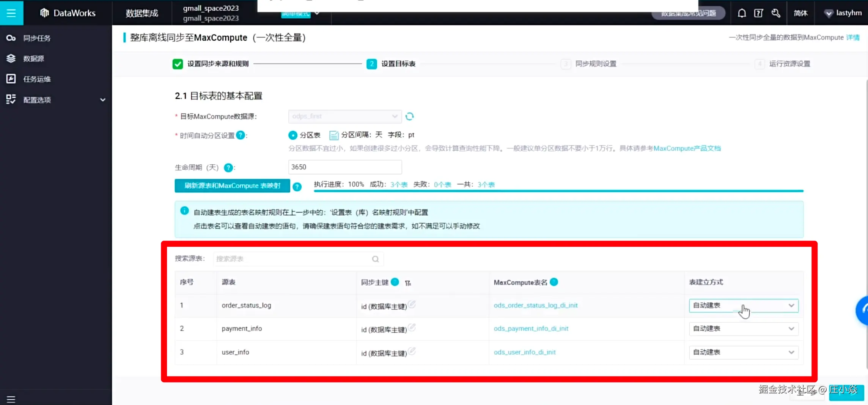Viewport: 868px width, 405px height.
Task: Refresh the MaxCompute data source list
Action: tap(409, 116)
